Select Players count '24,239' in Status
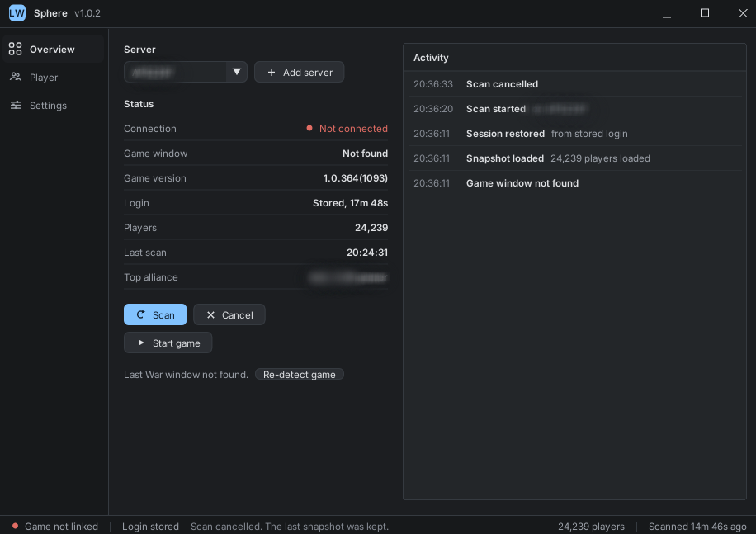The width and height of the screenshot is (756, 534). [x=371, y=228]
